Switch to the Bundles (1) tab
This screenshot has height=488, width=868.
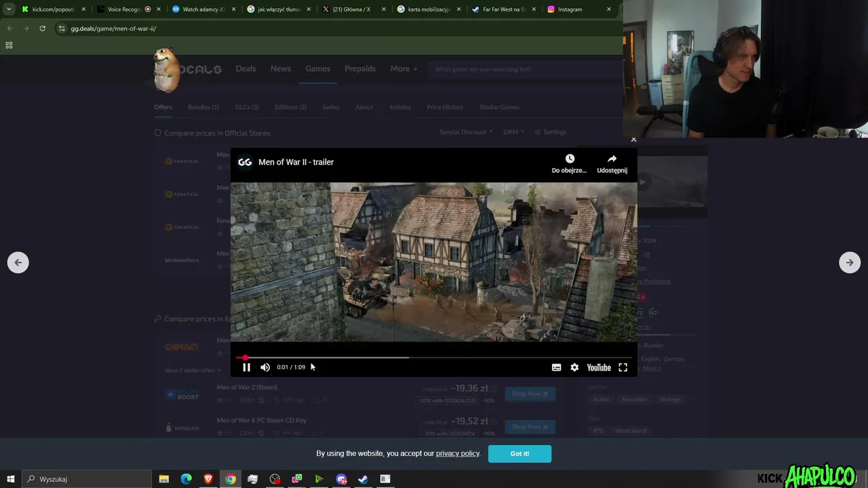point(203,107)
